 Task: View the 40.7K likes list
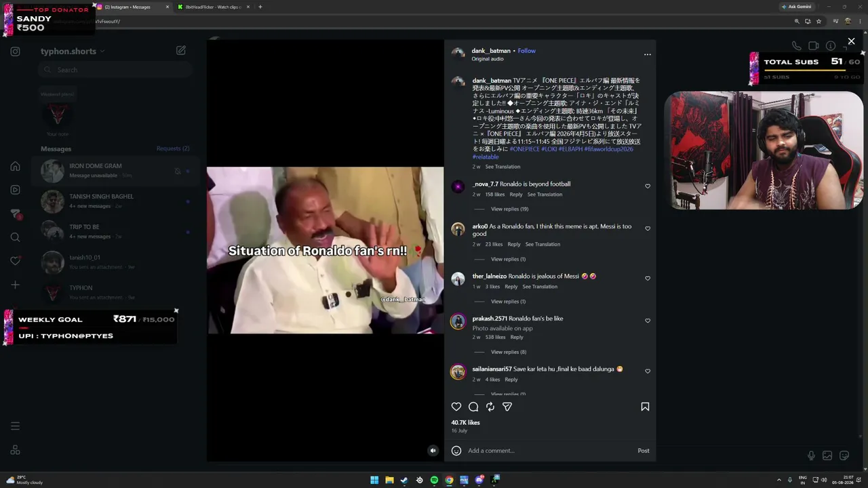click(x=466, y=422)
